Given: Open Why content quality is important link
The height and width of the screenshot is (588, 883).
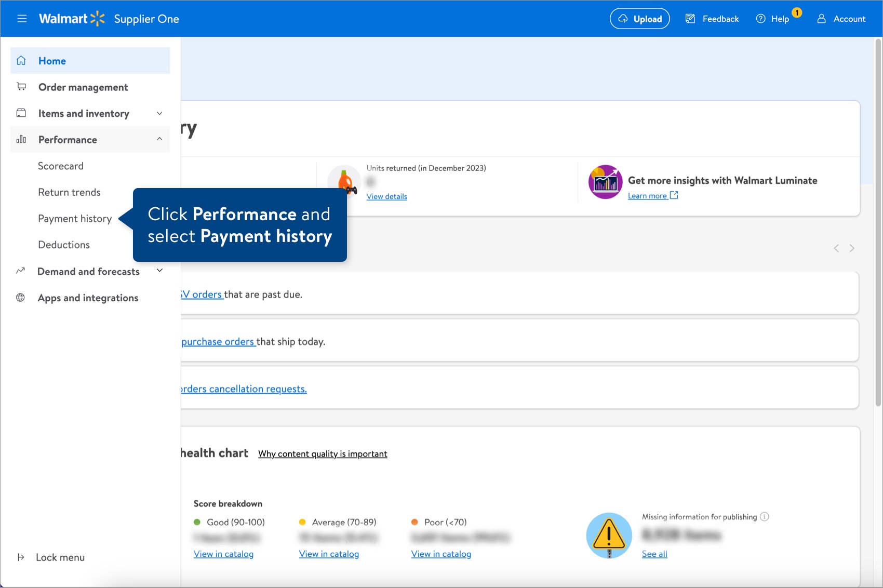Looking at the screenshot, I should coord(322,453).
